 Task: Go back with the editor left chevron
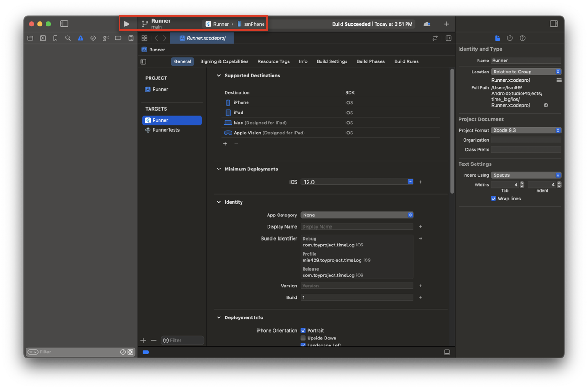point(156,38)
